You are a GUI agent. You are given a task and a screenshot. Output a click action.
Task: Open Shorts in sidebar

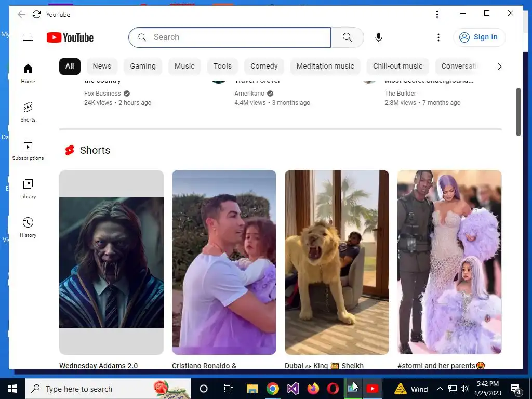point(28,112)
